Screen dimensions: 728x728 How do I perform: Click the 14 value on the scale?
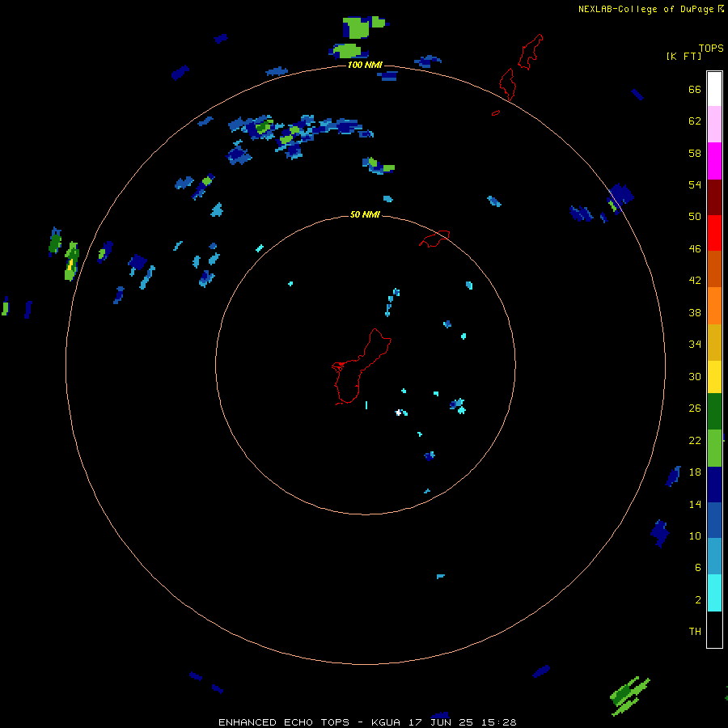coord(695,504)
